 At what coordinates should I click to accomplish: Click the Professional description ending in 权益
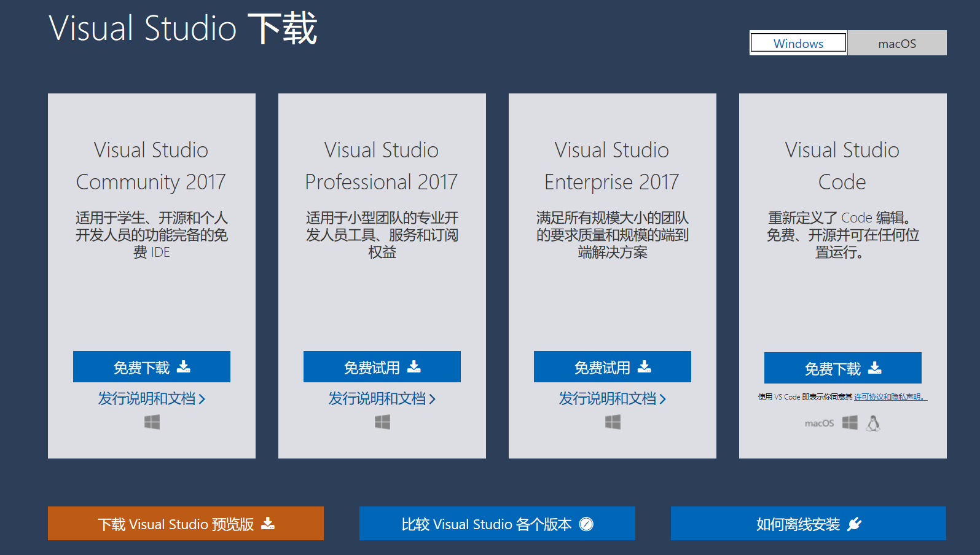tap(382, 235)
